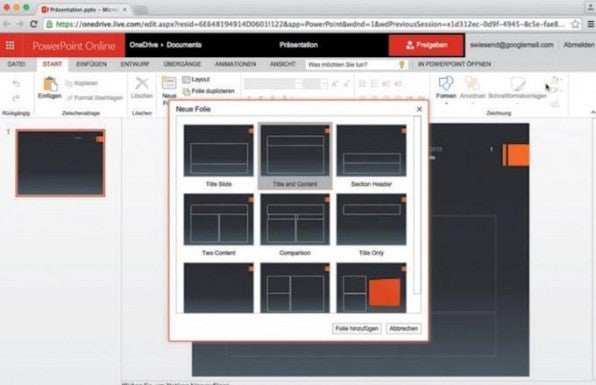Click the OneDrive breadcrumb link
This screenshot has height=385, width=596.
coord(144,45)
